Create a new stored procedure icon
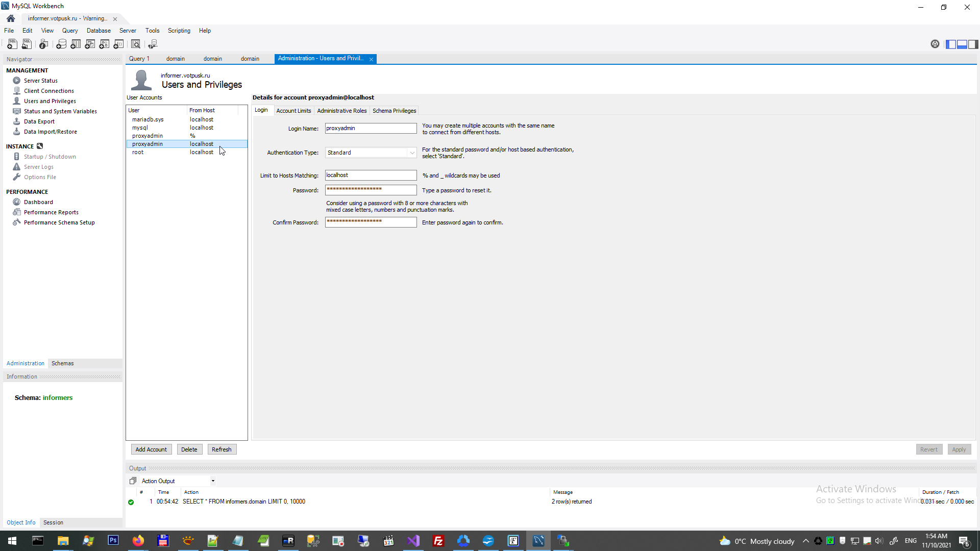This screenshot has height=551, width=980. tap(104, 44)
